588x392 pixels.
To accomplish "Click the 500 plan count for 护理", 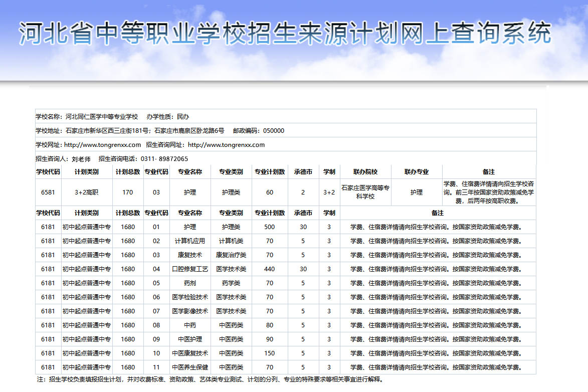I will (270, 227).
